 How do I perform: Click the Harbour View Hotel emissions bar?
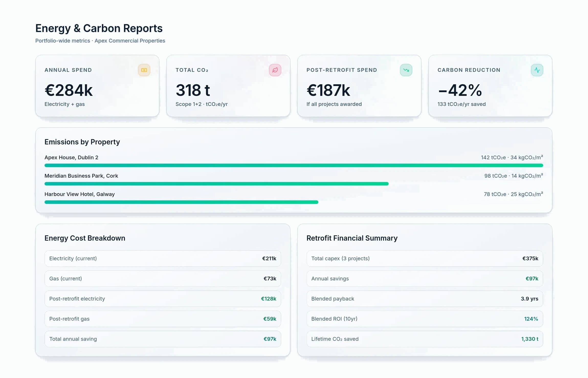[x=181, y=202]
